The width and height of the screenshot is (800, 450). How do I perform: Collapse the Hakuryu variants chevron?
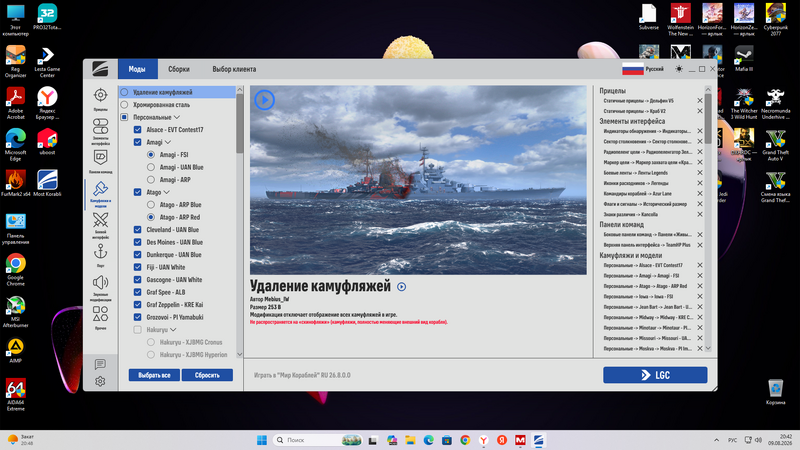coord(173,330)
